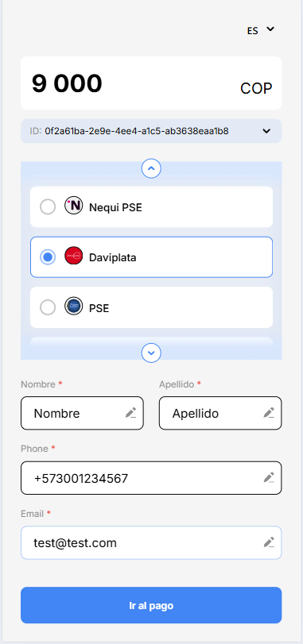Click the Nequi PSE logo icon
The image size is (303, 644).
[74, 206]
